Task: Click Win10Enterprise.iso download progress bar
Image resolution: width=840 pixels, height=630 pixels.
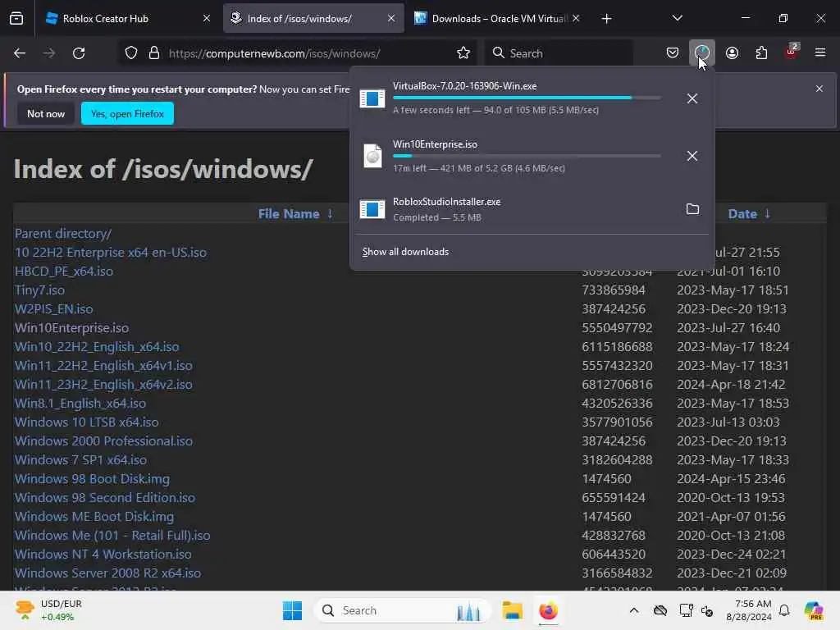Action: [527, 156]
